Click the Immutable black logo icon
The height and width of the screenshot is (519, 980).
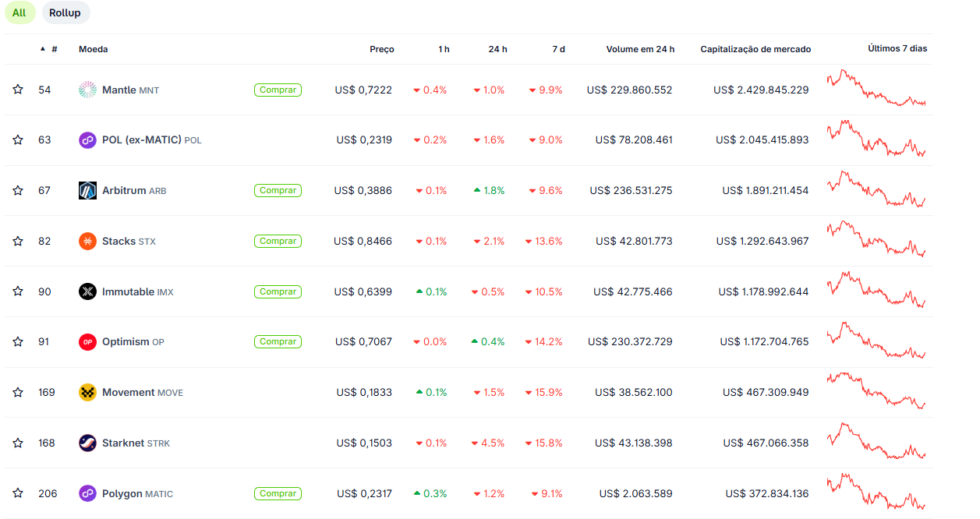87,291
